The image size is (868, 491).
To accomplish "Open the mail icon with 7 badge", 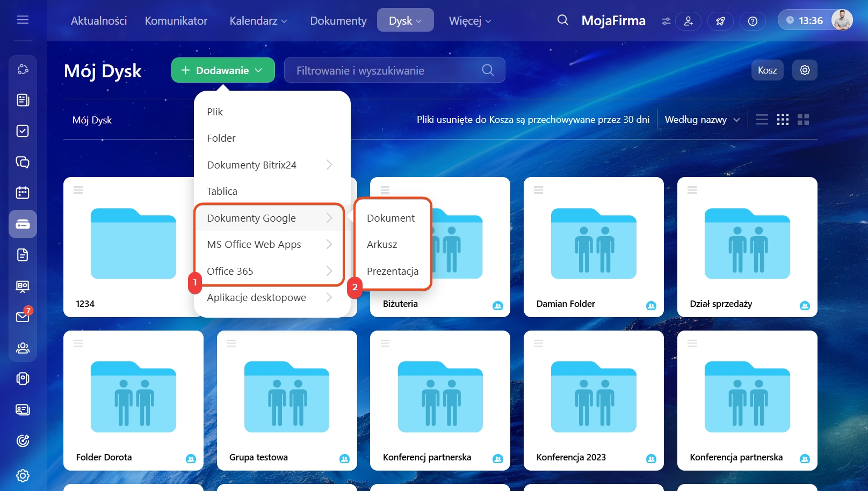I will [x=23, y=317].
